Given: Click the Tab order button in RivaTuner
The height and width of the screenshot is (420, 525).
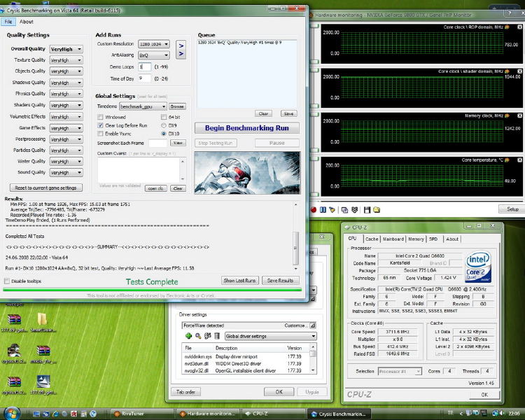Looking at the screenshot, I should coord(185,392).
